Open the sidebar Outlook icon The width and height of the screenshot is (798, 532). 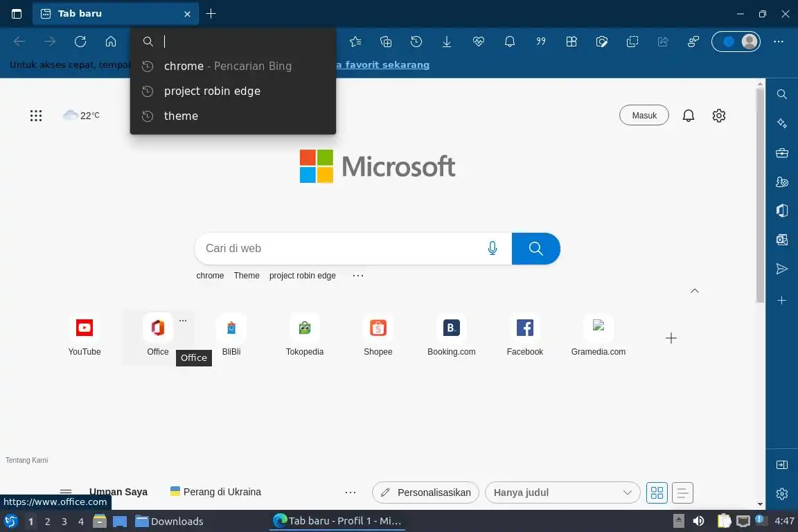click(x=782, y=240)
